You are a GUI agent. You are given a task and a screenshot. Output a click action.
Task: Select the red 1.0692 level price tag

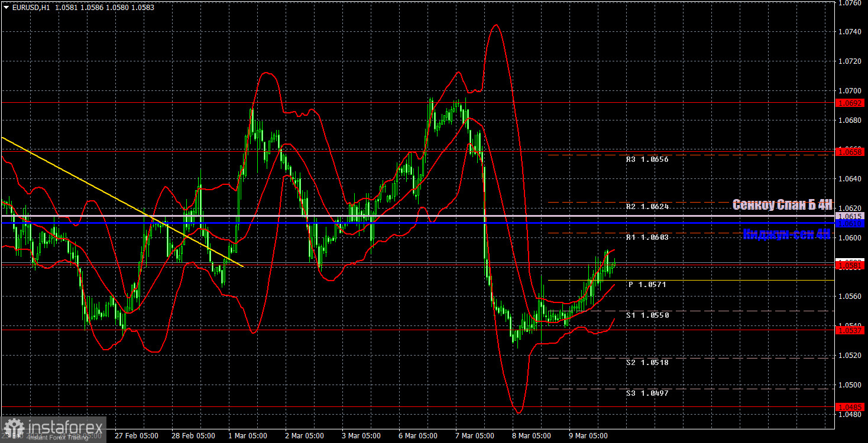(x=851, y=103)
